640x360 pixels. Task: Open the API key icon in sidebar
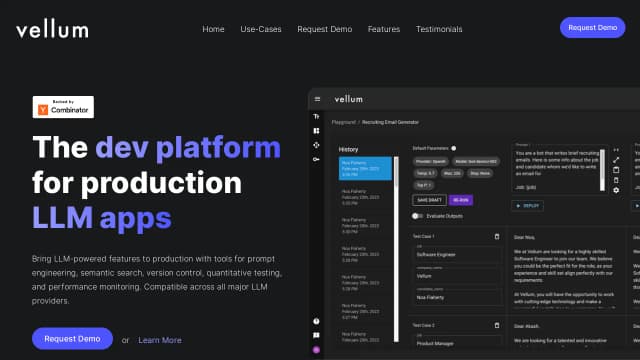coord(316,159)
